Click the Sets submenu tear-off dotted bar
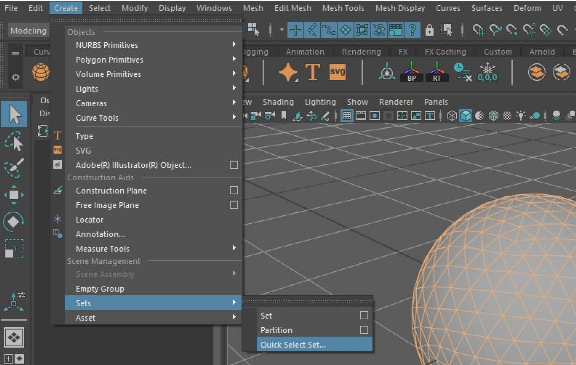 click(x=308, y=302)
